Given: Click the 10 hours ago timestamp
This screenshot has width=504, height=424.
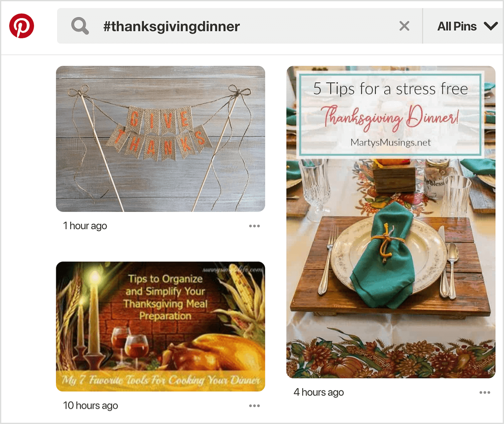Looking at the screenshot, I should click(90, 406).
